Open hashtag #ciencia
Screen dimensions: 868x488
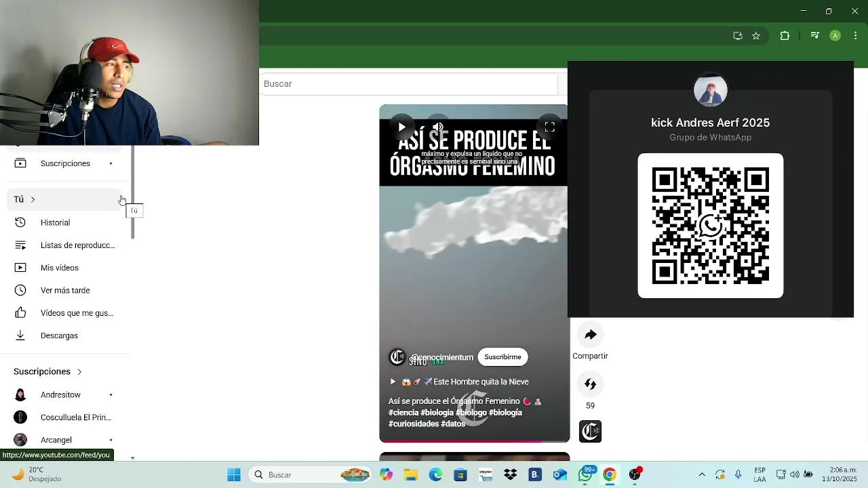403,413
